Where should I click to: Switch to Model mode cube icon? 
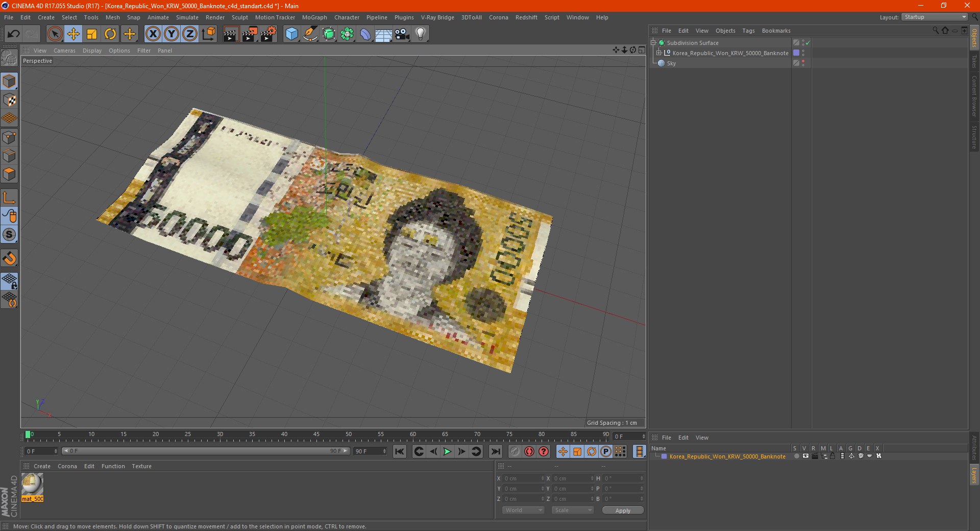[x=9, y=81]
